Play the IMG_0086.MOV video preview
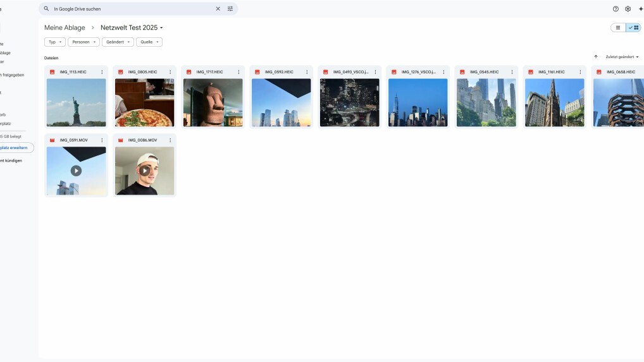 (x=144, y=171)
